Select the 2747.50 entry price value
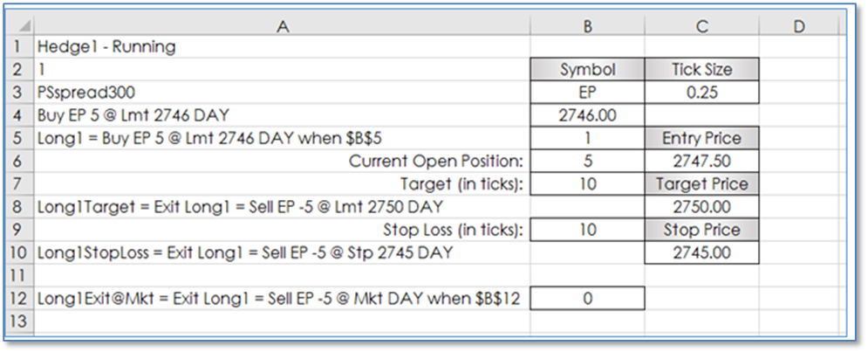This screenshot has height=352, width=868. (x=701, y=162)
